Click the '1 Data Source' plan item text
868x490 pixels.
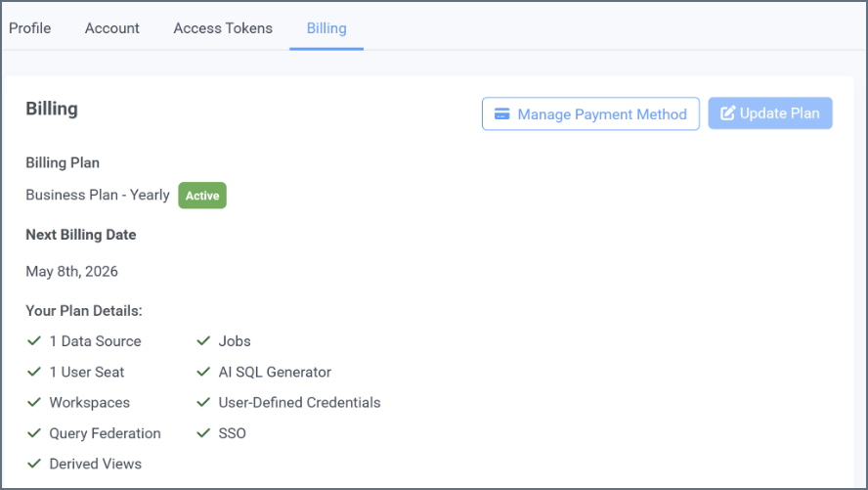95,341
